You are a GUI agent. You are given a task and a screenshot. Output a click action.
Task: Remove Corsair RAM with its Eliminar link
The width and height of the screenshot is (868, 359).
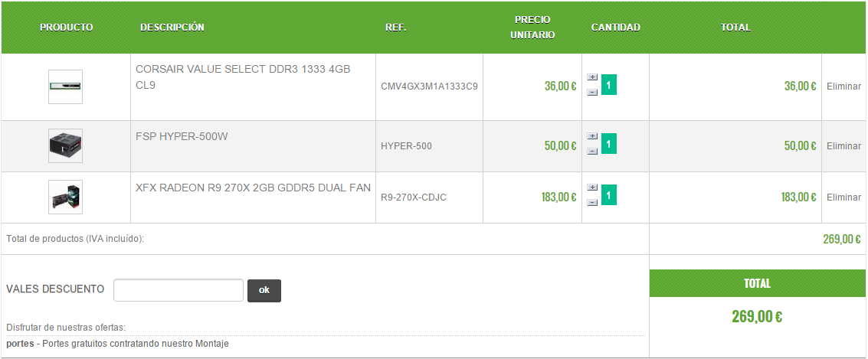[843, 86]
